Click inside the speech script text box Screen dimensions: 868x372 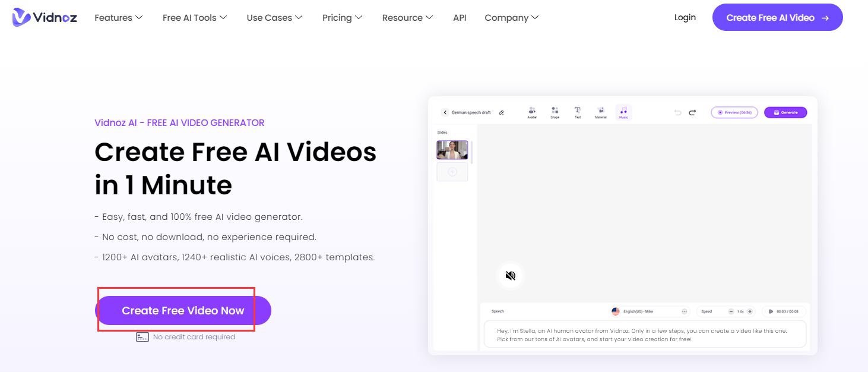coord(645,335)
